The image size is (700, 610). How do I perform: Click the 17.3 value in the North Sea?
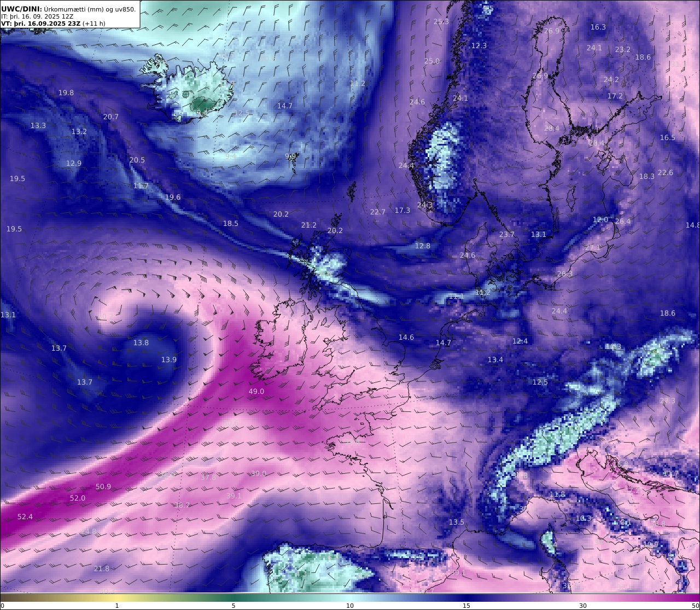[x=402, y=211]
